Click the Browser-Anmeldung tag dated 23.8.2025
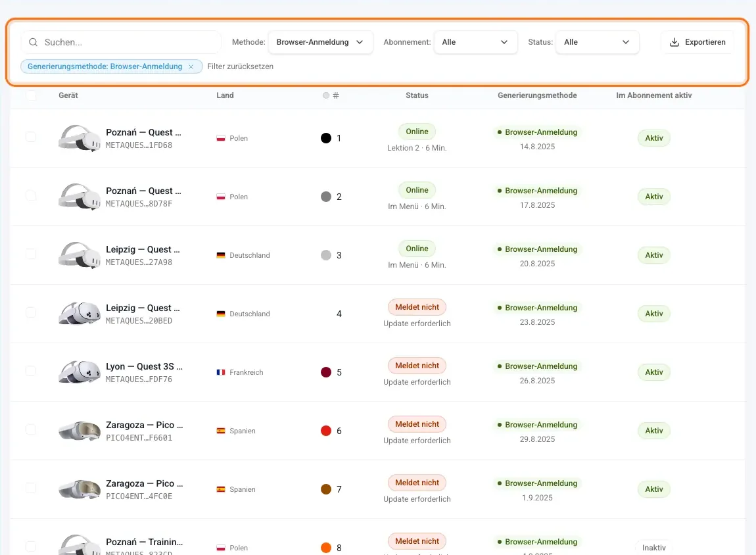Viewport: 756px width, 555px height. pyautogui.click(x=537, y=308)
